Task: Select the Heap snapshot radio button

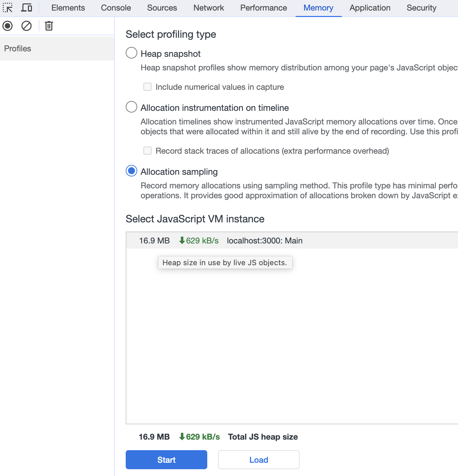Action: [131, 53]
